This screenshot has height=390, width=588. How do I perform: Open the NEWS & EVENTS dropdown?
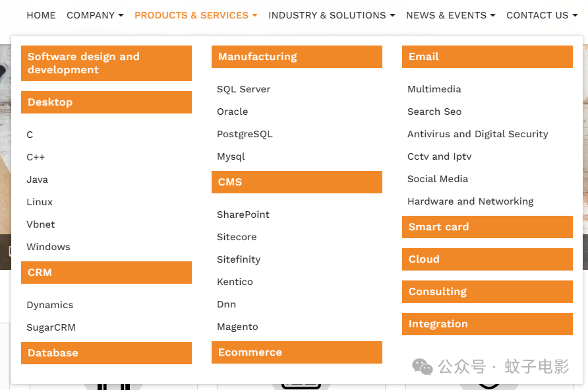(450, 15)
